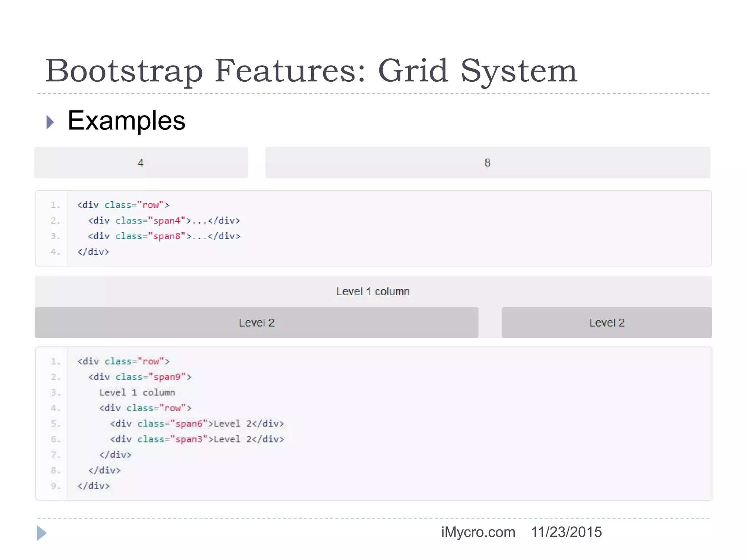
Task: Click line number 5. in second code block
Action: click(x=55, y=424)
